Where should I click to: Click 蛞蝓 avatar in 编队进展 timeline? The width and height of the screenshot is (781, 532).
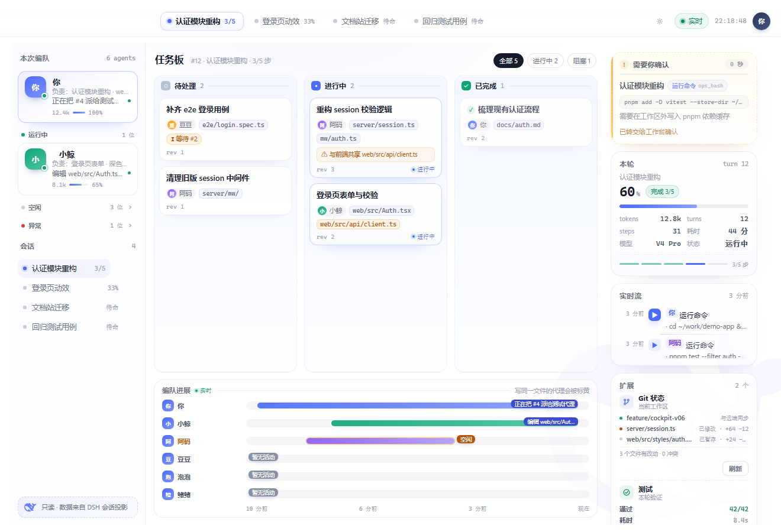[168, 494]
